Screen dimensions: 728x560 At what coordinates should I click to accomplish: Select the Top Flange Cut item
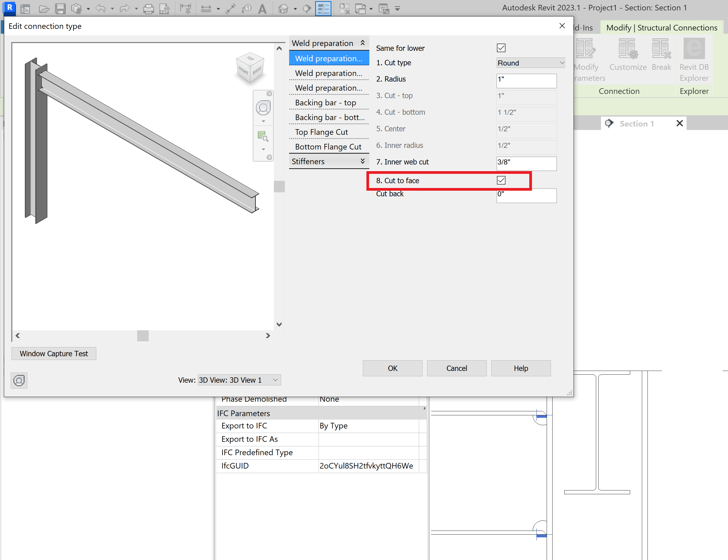tap(321, 132)
